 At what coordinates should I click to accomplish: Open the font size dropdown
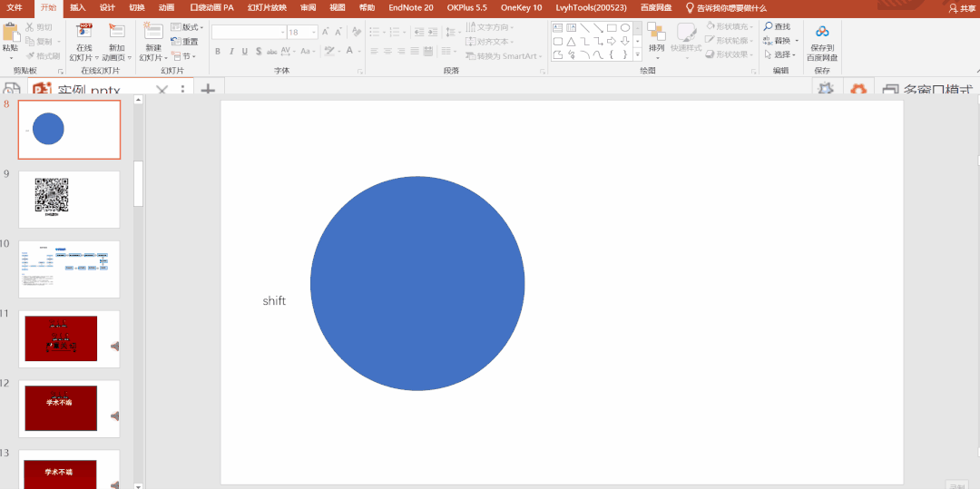pos(314,32)
